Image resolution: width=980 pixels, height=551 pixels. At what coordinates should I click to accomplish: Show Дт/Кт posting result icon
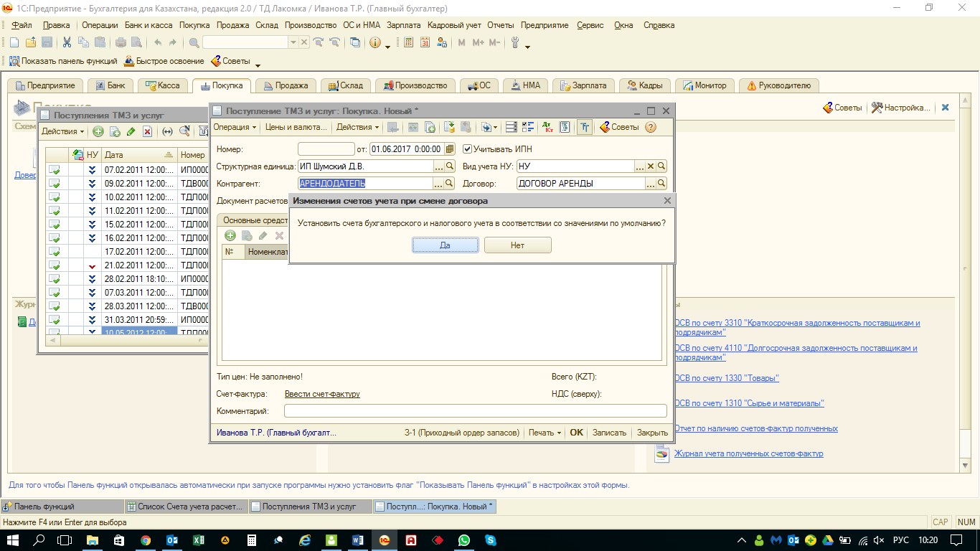click(549, 127)
